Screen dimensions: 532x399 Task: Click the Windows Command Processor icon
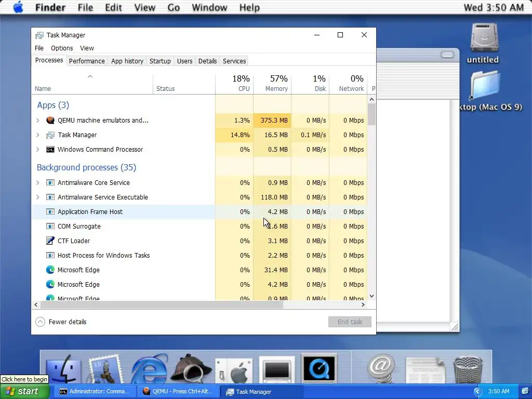pyautogui.click(x=50, y=150)
